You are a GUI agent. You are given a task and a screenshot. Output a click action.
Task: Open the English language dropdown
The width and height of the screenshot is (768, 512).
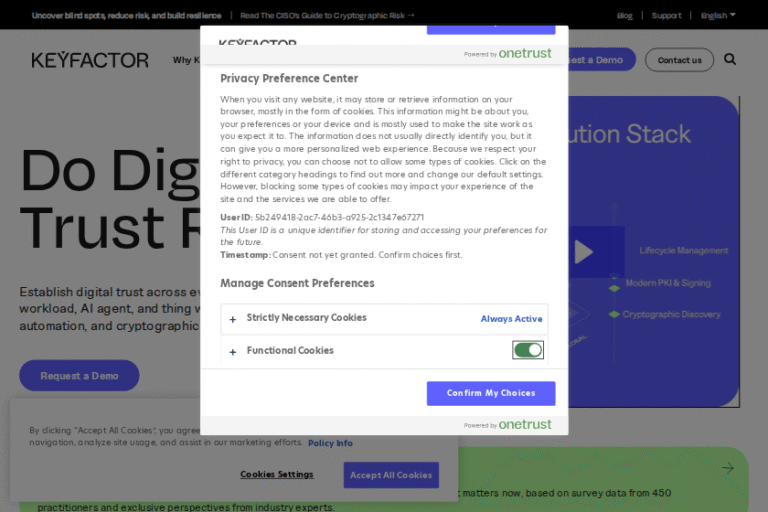718,15
